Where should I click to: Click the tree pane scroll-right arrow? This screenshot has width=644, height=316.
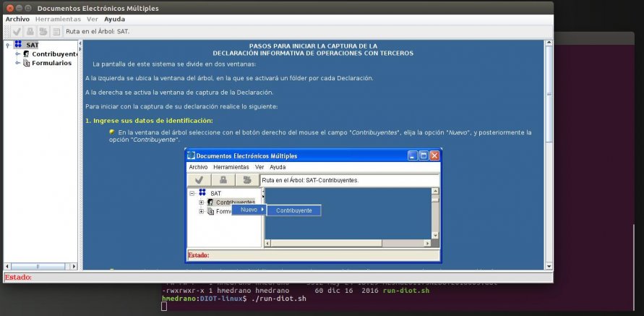click(74, 266)
